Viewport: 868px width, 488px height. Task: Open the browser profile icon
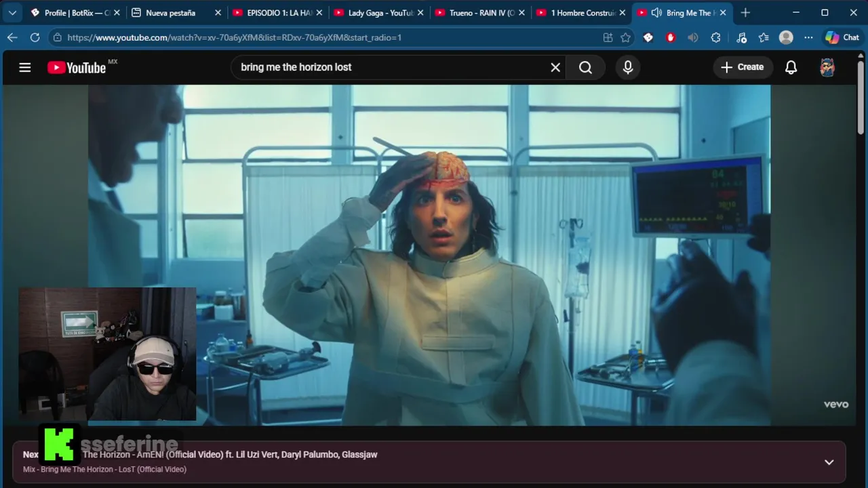pos(786,37)
